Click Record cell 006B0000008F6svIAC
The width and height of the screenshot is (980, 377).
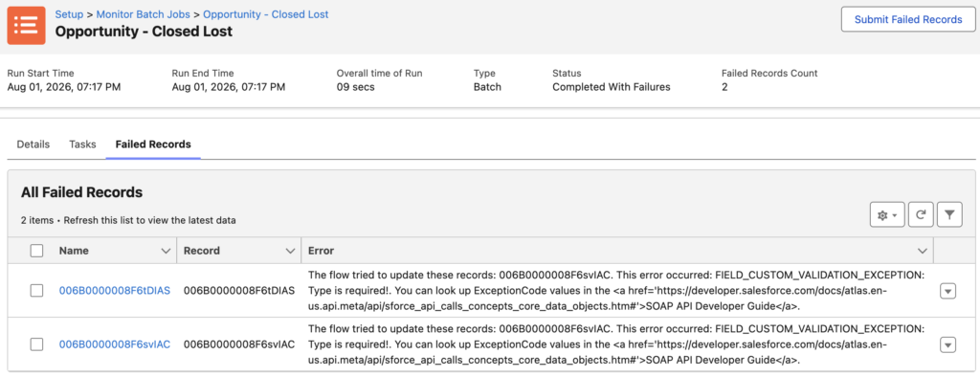click(x=239, y=344)
